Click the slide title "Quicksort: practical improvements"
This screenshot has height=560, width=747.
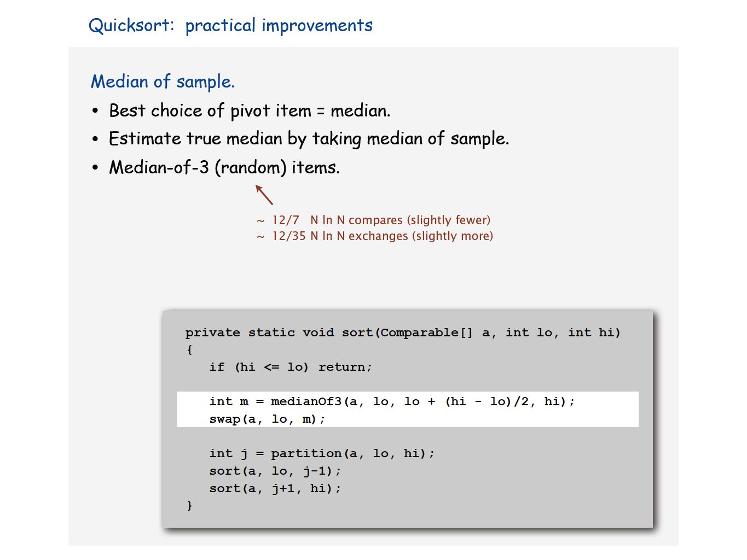(x=230, y=26)
